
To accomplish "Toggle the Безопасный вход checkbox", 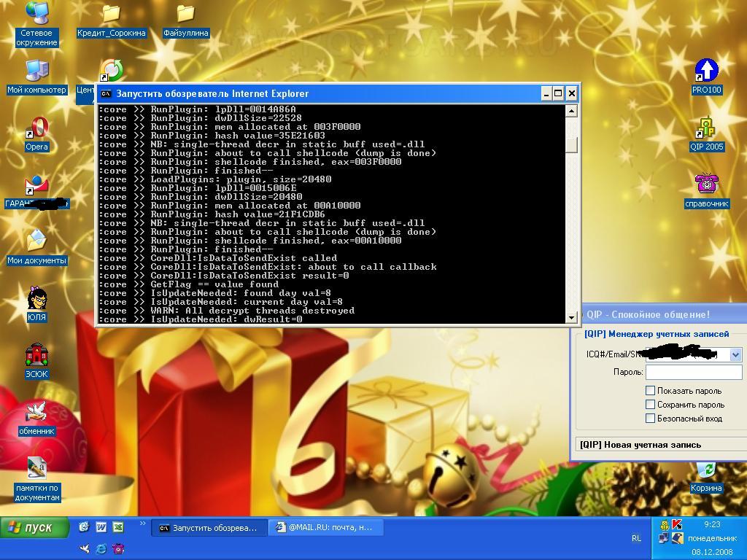I will (x=650, y=418).
